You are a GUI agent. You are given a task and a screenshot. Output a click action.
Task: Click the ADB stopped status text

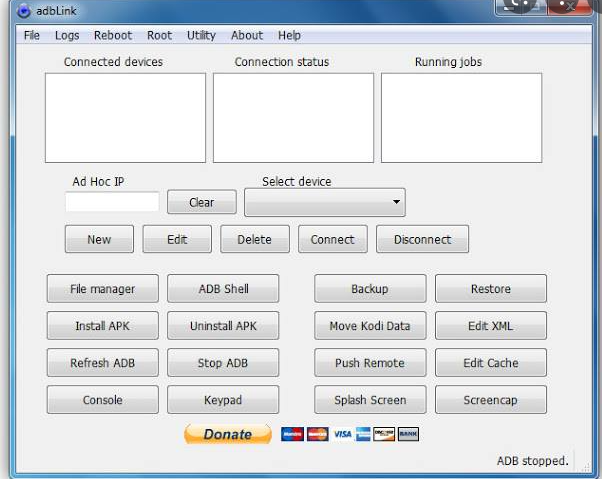click(x=532, y=461)
